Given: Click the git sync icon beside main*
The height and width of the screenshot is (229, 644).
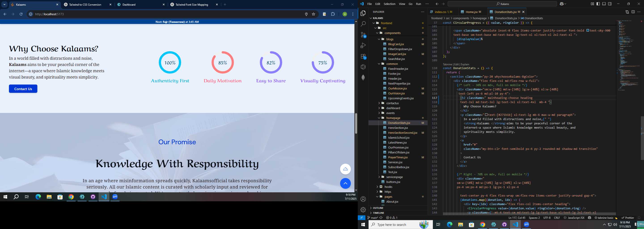Looking at the screenshot, I should click(x=381, y=218).
